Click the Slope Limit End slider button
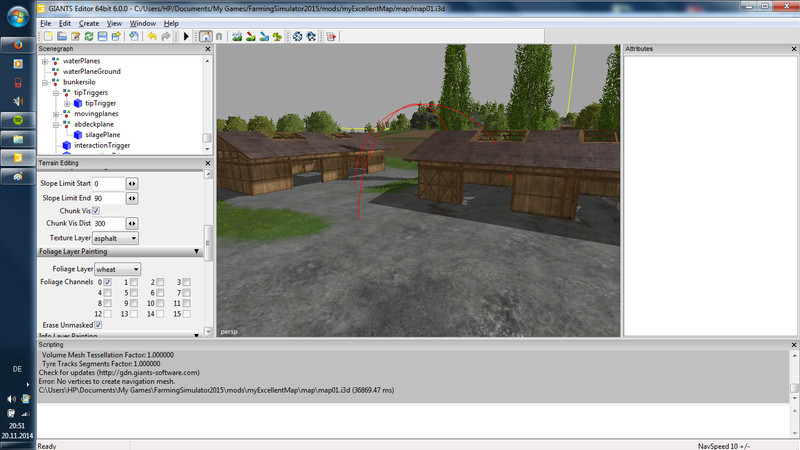Viewport: 800px width, 450px height. [x=132, y=198]
